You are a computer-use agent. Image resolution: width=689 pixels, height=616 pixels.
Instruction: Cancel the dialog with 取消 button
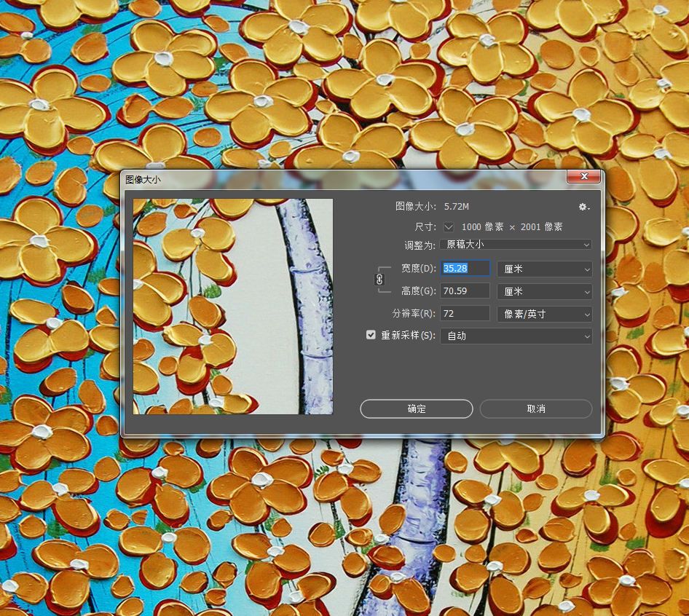point(535,408)
